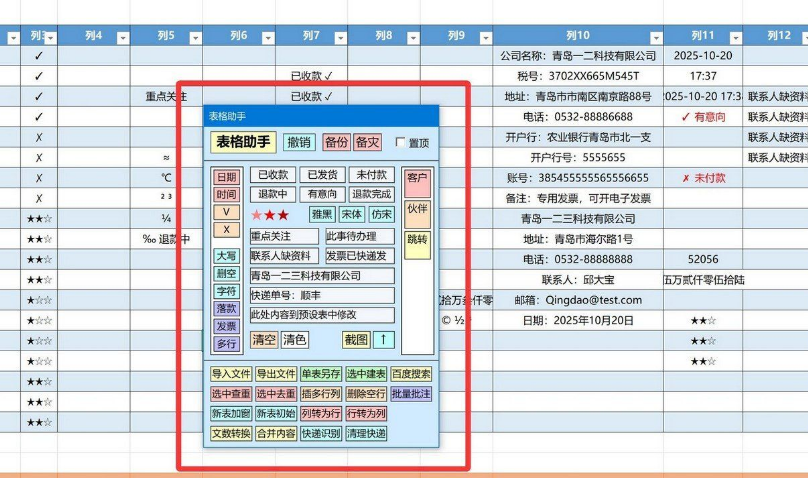Click the 合并内容 merge button

276,434
